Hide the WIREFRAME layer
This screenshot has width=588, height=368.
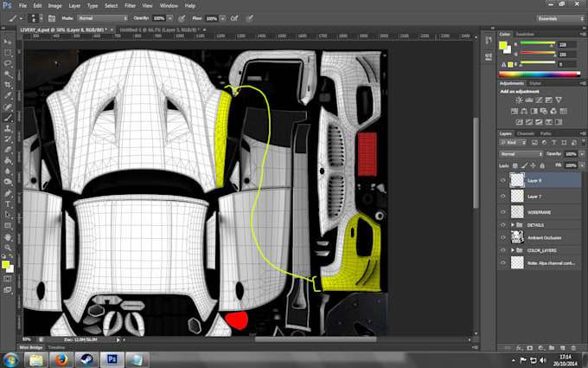(503, 212)
